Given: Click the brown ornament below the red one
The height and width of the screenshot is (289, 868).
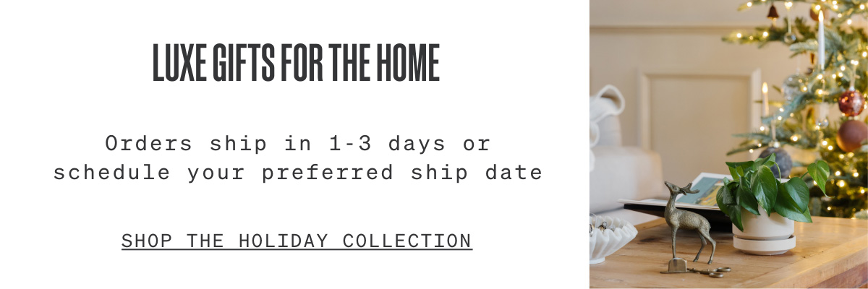Looking at the screenshot, I should pyautogui.click(x=852, y=136).
